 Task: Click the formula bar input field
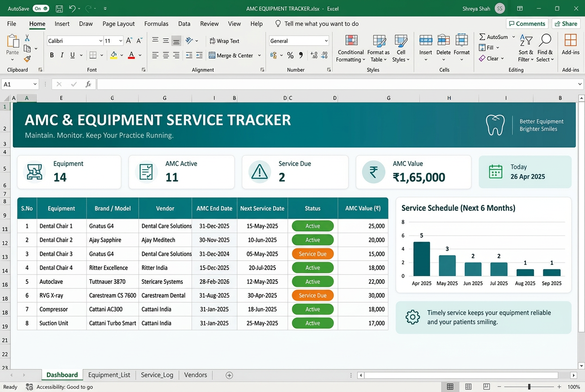click(x=336, y=84)
